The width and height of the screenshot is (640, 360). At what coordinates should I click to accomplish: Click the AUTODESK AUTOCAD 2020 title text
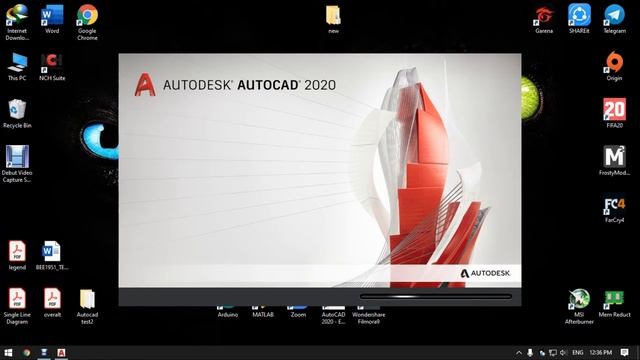pos(249,85)
